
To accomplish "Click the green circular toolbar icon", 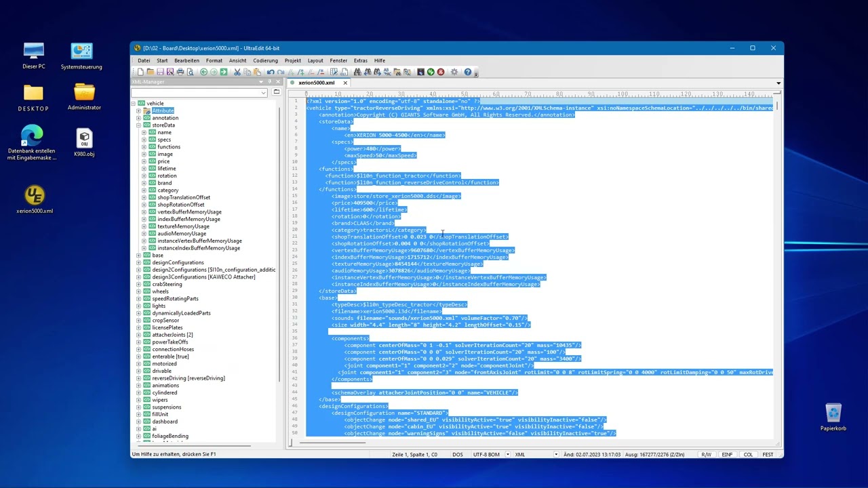I will pyautogui.click(x=431, y=72).
